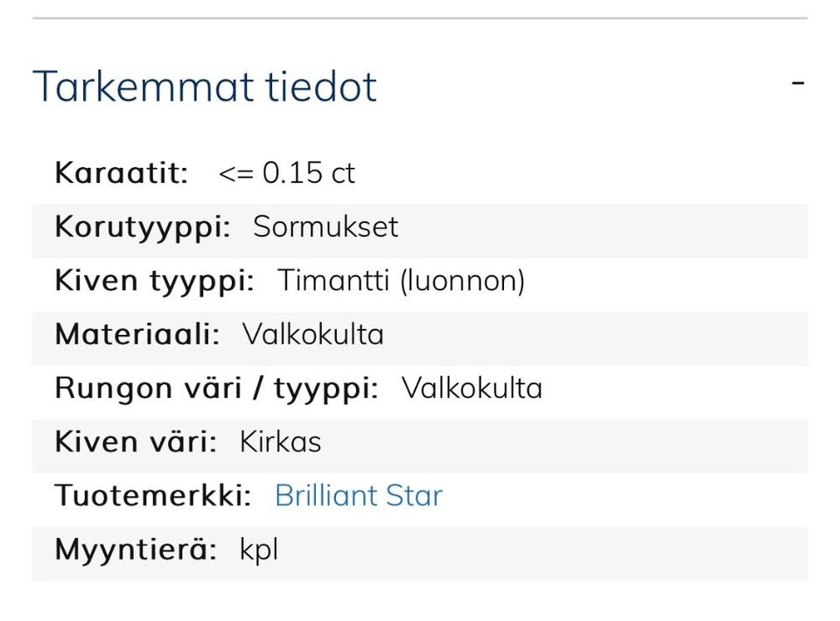The image size is (840, 621).
Task: Click the Materiaali label
Action: 137,335
